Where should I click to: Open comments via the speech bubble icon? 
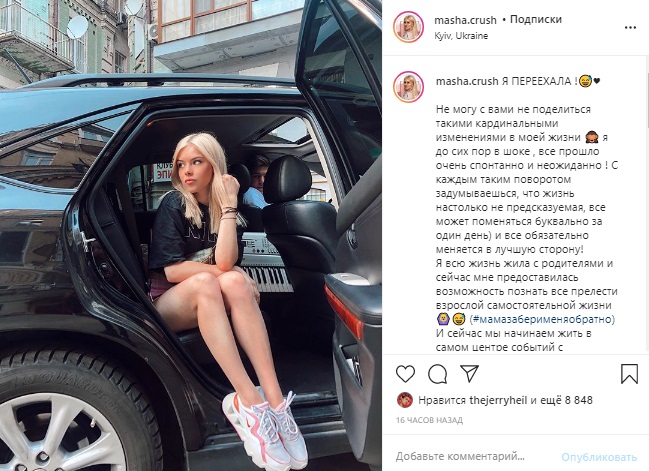point(437,374)
